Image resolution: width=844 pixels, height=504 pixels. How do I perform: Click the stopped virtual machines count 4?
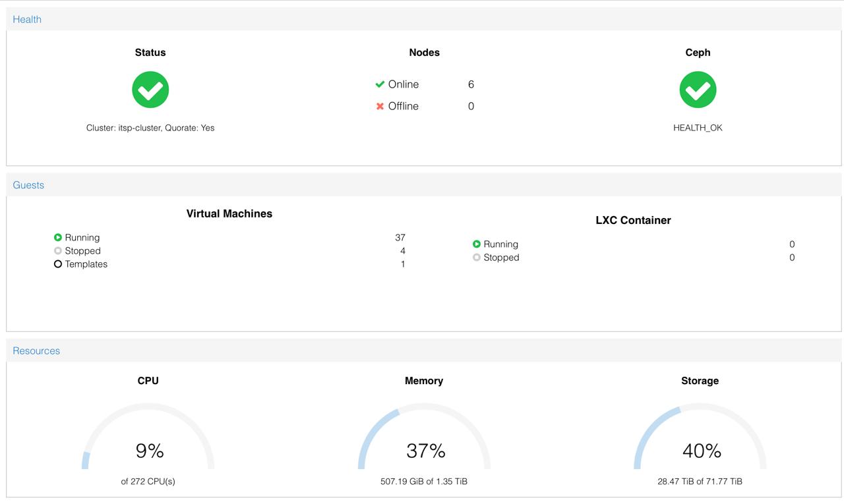(x=403, y=250)
